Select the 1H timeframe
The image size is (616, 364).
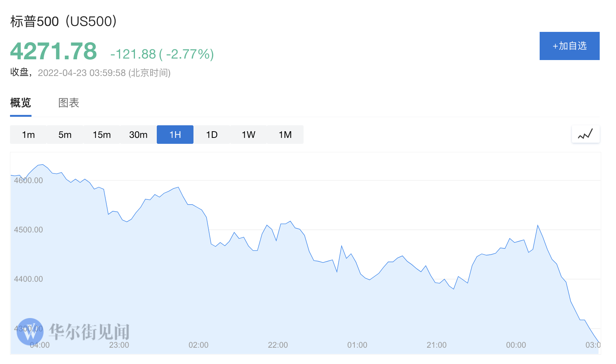(175, 135)
